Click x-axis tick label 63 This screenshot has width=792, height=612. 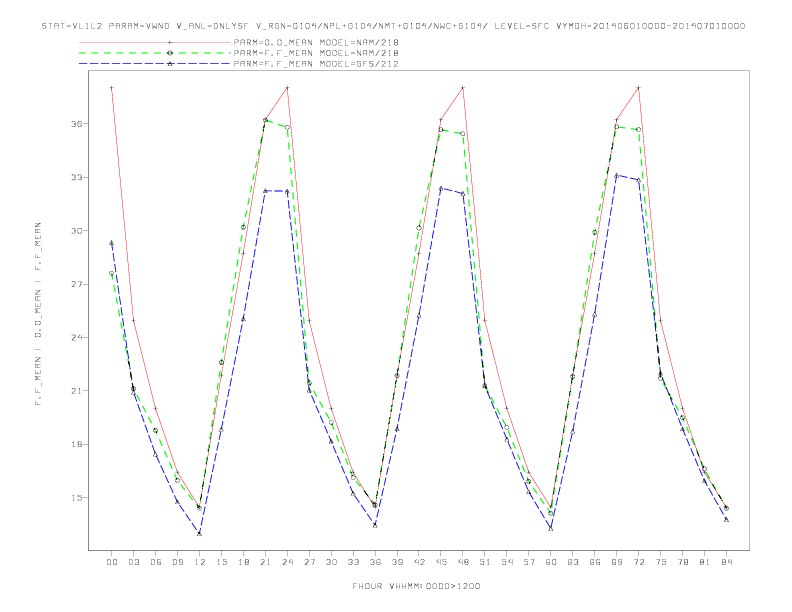(x=573, y=562)
